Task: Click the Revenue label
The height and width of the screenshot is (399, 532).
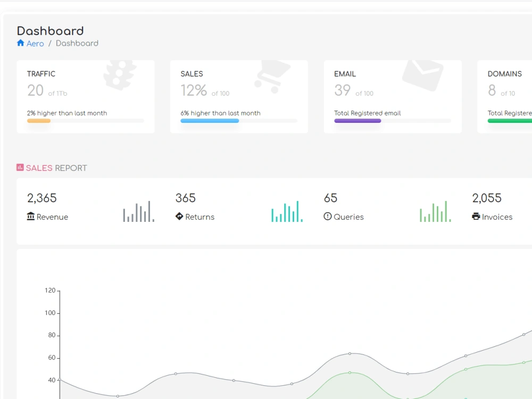Action: [x=52, y=217]
